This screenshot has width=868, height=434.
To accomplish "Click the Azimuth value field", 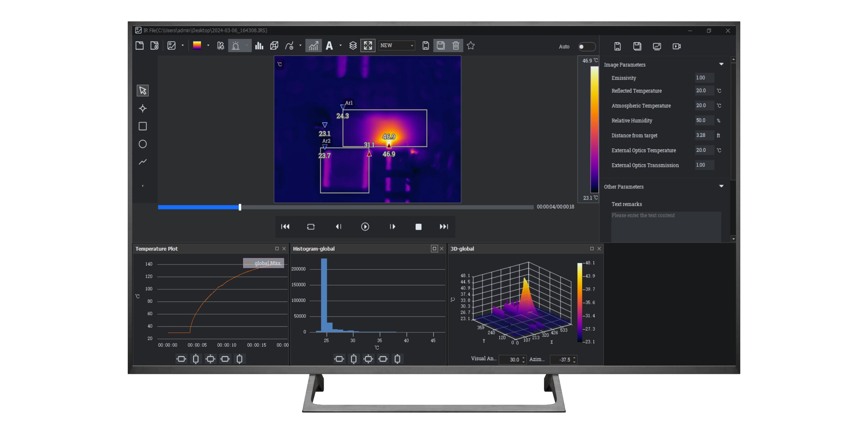I will pos(561,360).
